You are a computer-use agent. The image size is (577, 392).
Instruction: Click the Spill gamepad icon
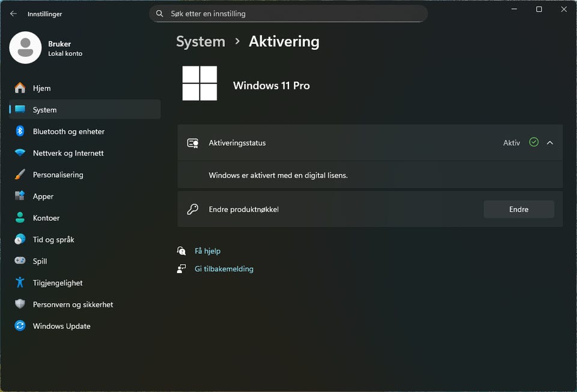20,261
